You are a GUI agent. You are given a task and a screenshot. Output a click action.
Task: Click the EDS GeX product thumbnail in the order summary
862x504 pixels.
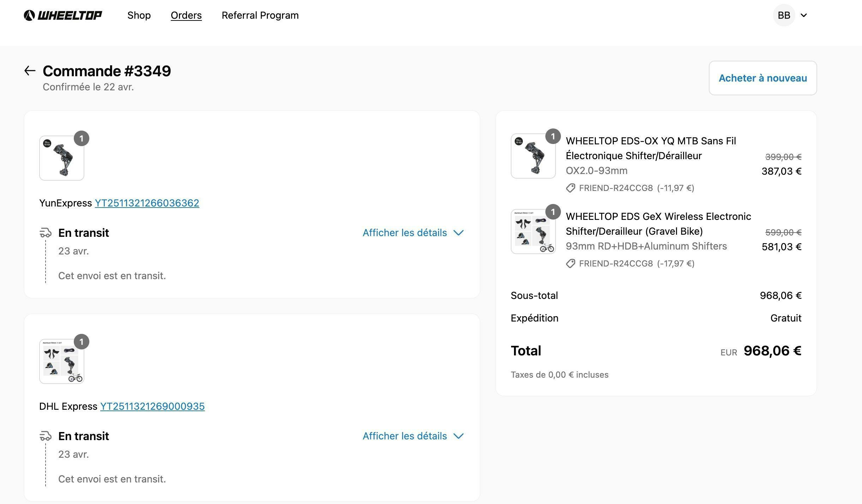click(x=533, y=232)
